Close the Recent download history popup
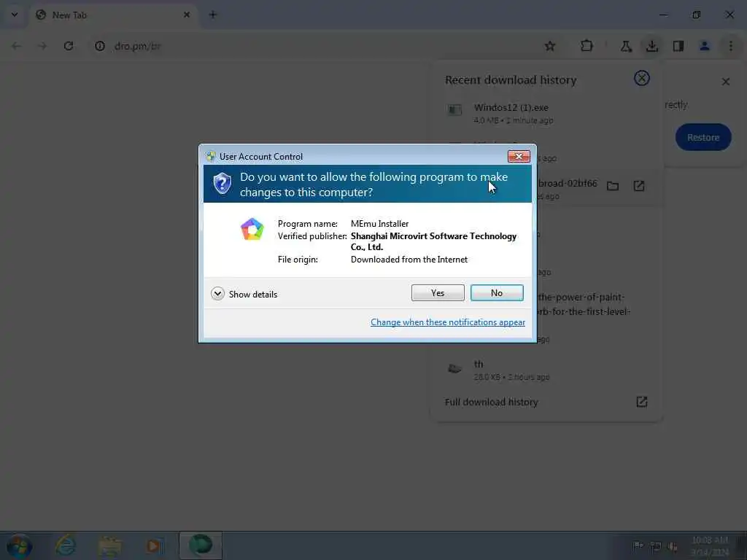747x560 pixels. coord(641,78)
